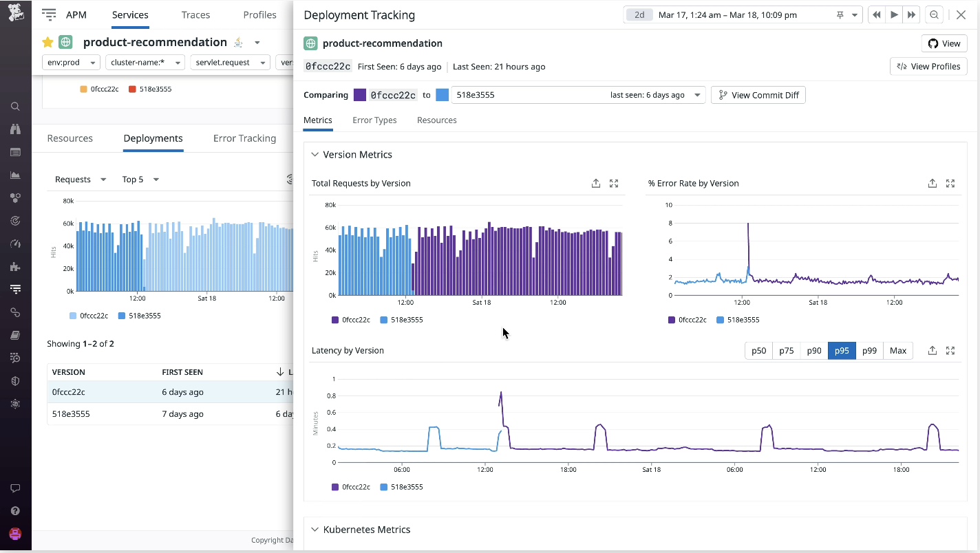Export the Latency by Version graph
The height and width of the screenshot is (553, 980).
933,350
